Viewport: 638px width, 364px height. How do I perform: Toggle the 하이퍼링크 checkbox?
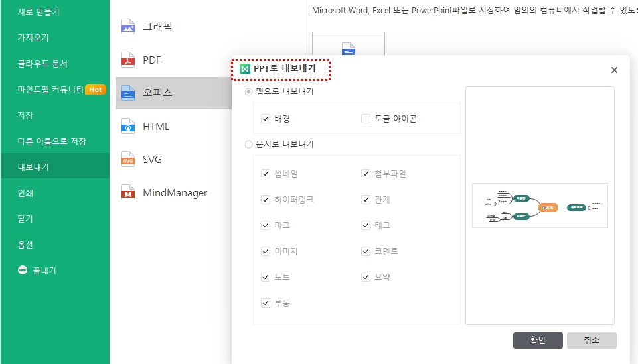point(266,200)
